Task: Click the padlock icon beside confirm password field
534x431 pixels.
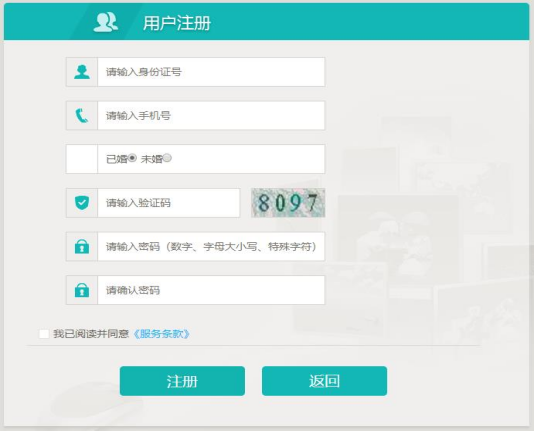Action: click(x=82, y=290)
